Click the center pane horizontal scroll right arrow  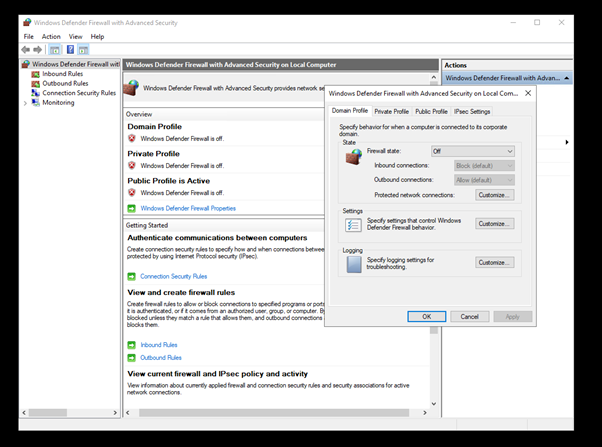425,413
